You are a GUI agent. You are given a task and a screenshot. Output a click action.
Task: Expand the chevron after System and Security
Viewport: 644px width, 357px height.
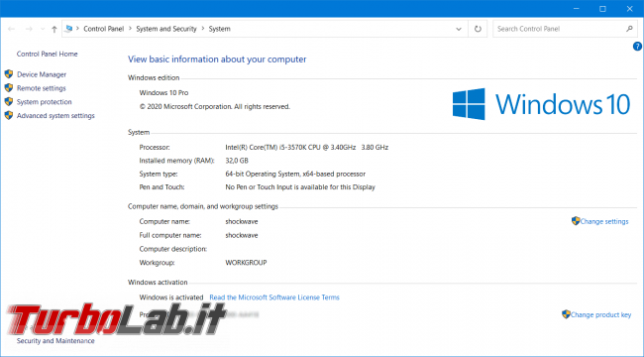point(203,29)
